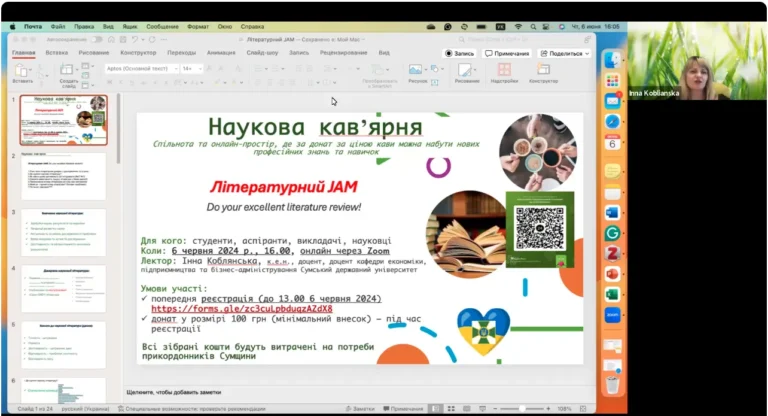Fit slide to window icon
768x416 pixels.
583,408
